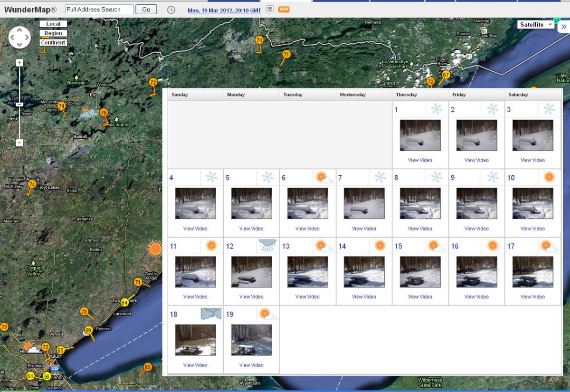Click partly sunny icon for day 6

[324, 178]
